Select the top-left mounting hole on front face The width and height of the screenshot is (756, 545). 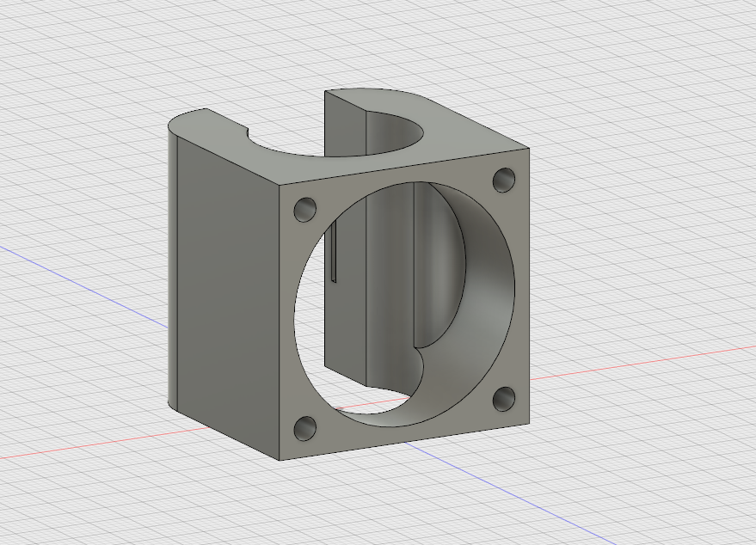(304, 210)
